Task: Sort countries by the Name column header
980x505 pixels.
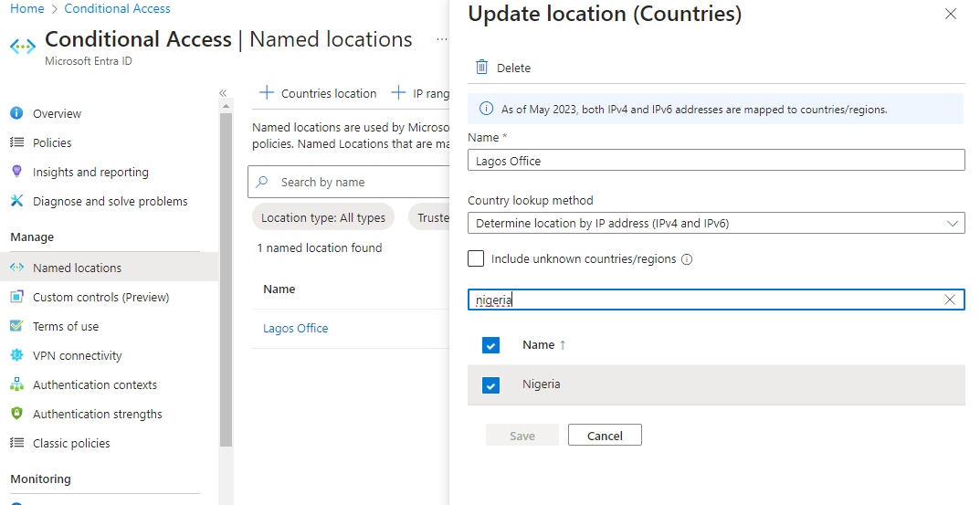Action: 539,344
